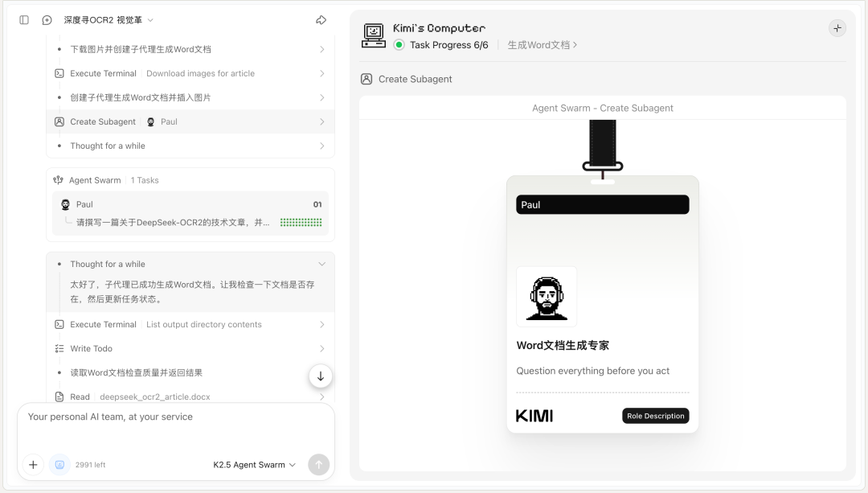Viewport: 868px width, 493px height.
Task: Click Paul pixel avatar on badge card
Action: point(547,297)
